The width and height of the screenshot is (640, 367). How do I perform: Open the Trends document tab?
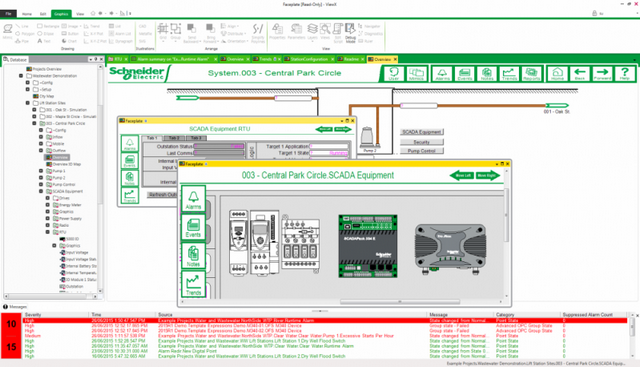[x=265, y=59]
